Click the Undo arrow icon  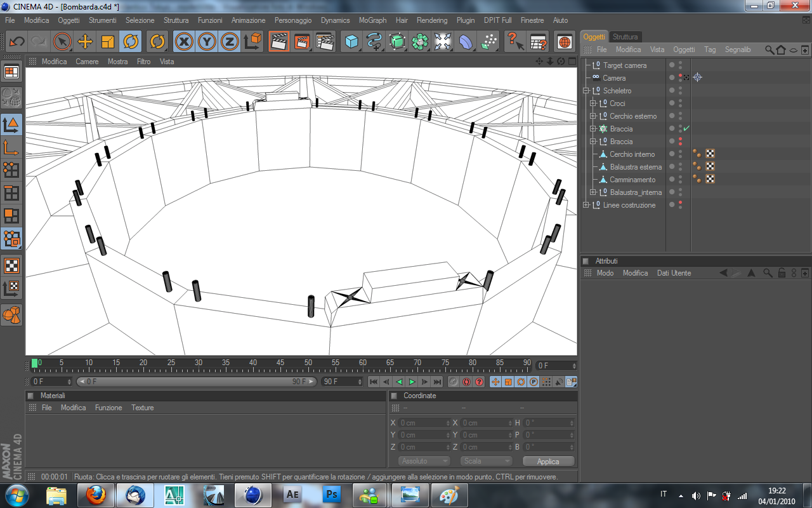16,42
